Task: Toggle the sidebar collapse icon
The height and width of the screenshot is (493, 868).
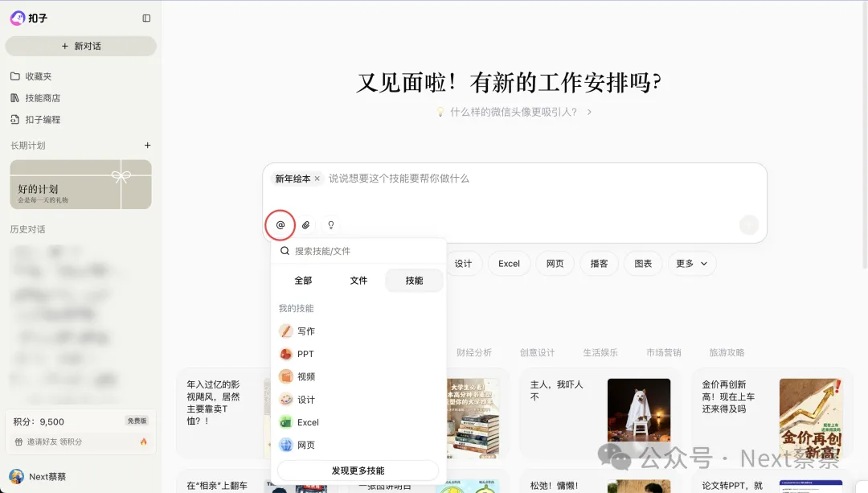Action: tap(145, 18)
